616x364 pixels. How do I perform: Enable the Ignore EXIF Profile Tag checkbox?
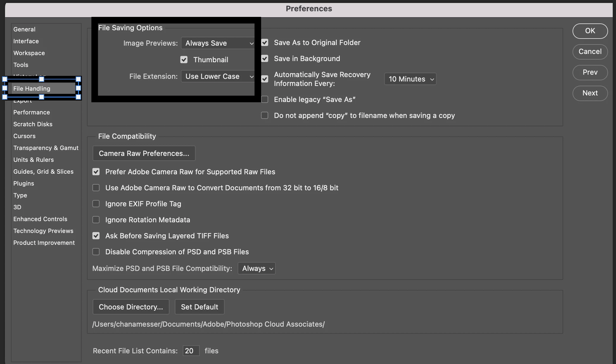pos(96,204)
